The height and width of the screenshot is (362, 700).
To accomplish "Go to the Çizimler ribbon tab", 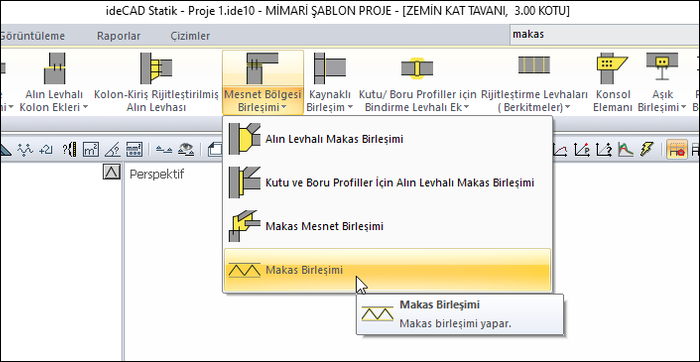I will coord(190,36).
